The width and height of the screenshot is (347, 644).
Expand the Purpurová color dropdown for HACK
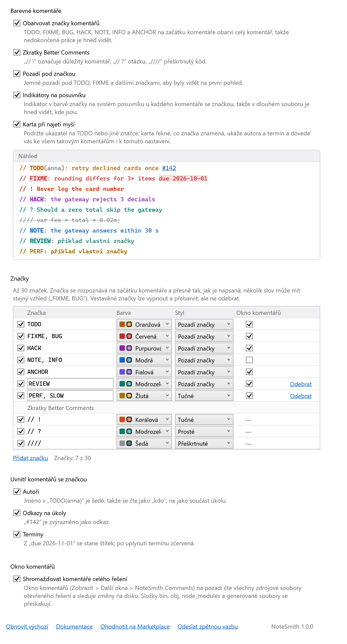[144, 348]
